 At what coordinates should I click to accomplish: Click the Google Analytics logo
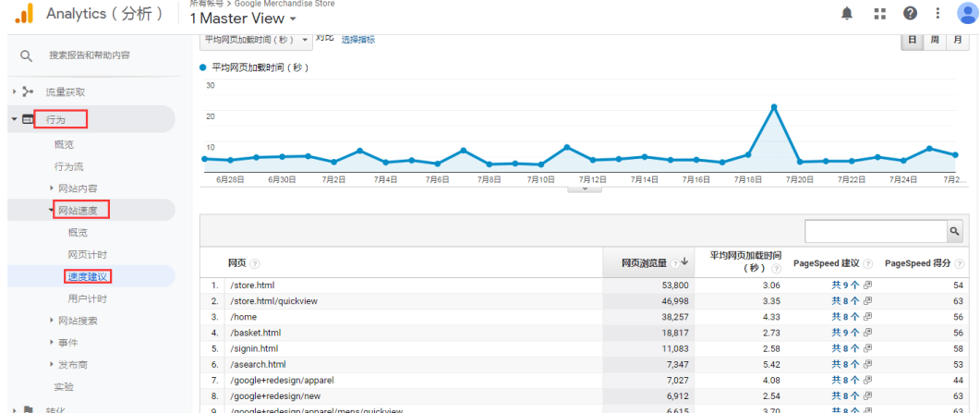tap(24, 14)
